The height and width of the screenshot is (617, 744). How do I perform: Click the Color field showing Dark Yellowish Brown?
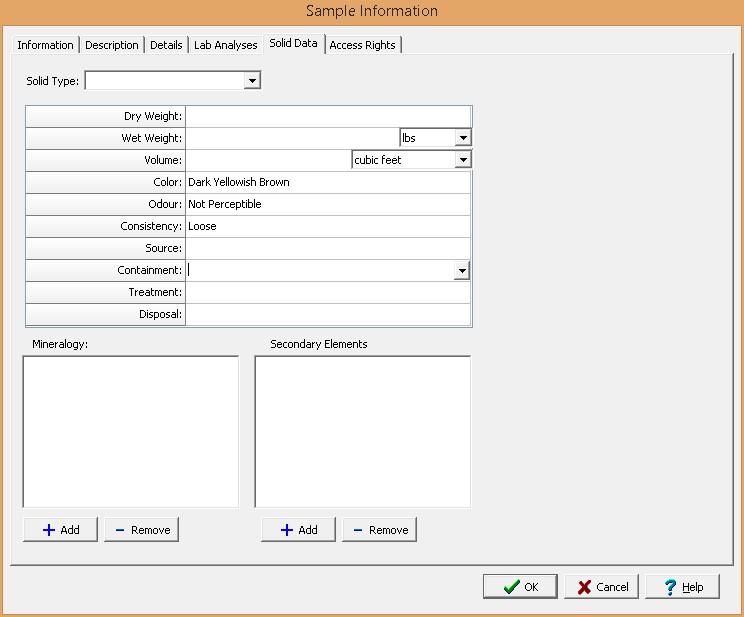click(x=327, y=182)
